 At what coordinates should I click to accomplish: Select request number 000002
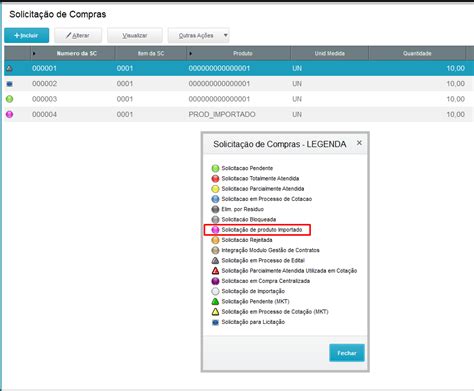tap(44, 84)
